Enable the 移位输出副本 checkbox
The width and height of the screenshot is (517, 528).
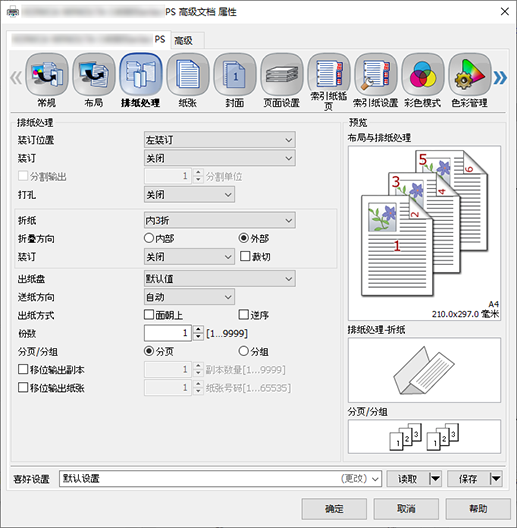tap(23, 369)
